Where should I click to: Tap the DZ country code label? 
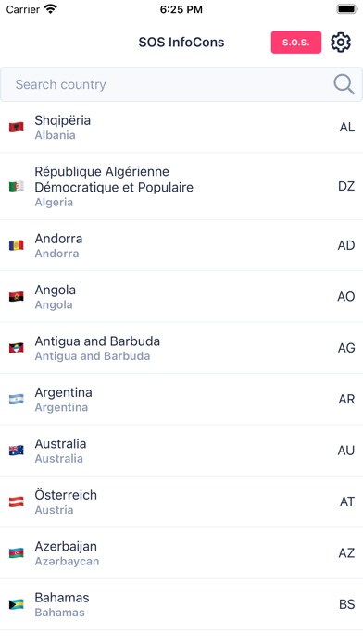[346, 187]
